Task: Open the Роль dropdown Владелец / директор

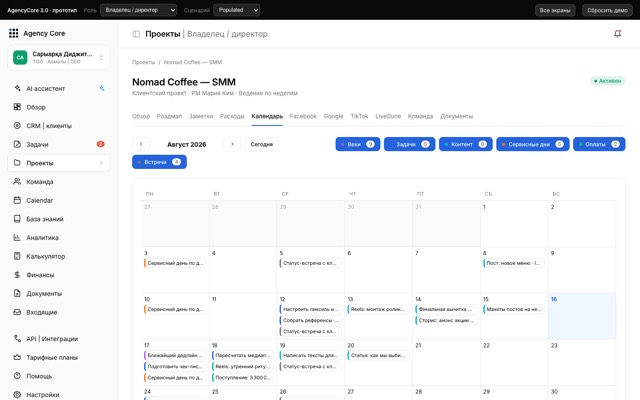Action: (139, 10)
